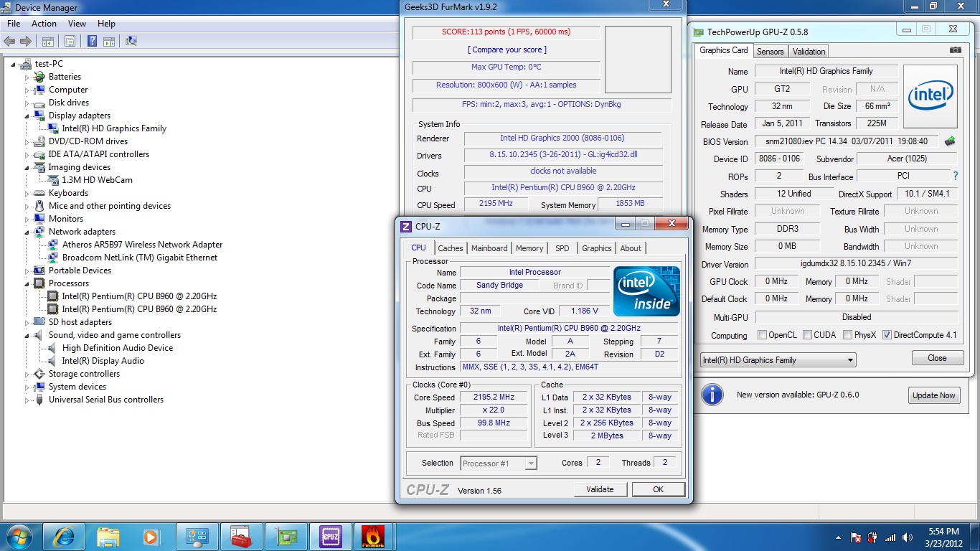The image size is (980, 551).
Task: Select Broadcom NetLink (TM) Gigabit Ethernet
Action: [140, 258]
